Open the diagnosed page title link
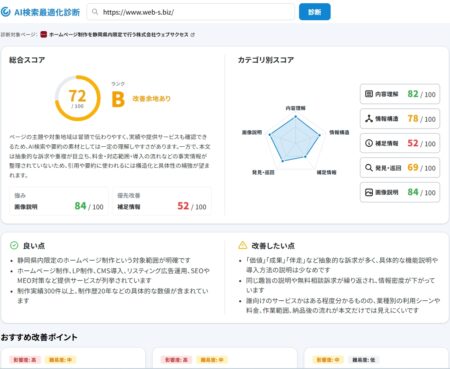This screenshot has width=450, height=369. (x=119, y=34)
